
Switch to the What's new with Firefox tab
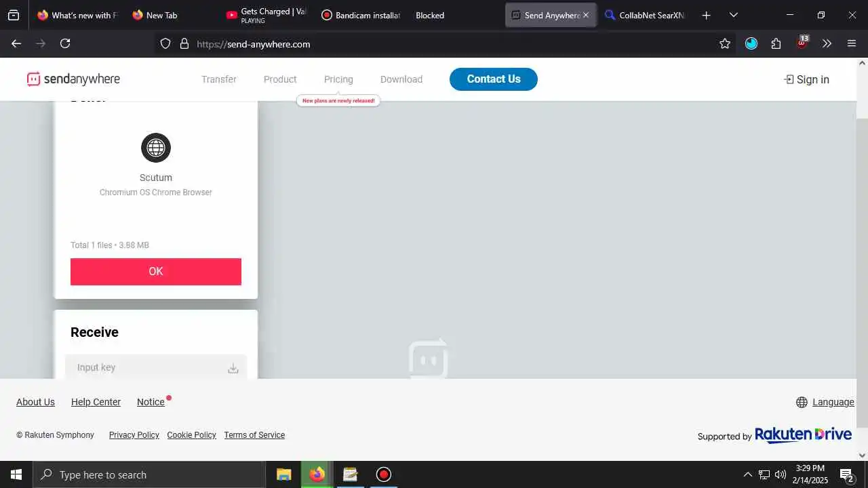[77, 15]
